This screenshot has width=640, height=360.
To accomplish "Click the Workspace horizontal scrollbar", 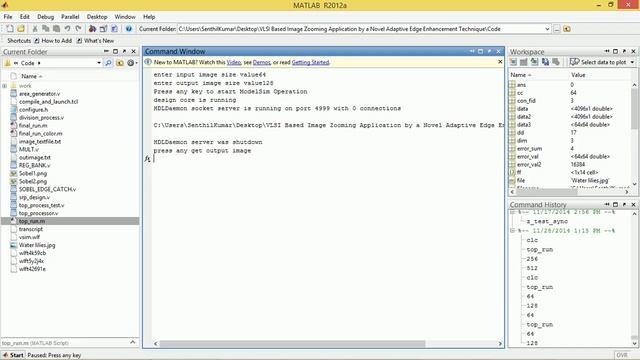I will click(x=548, y=191).
